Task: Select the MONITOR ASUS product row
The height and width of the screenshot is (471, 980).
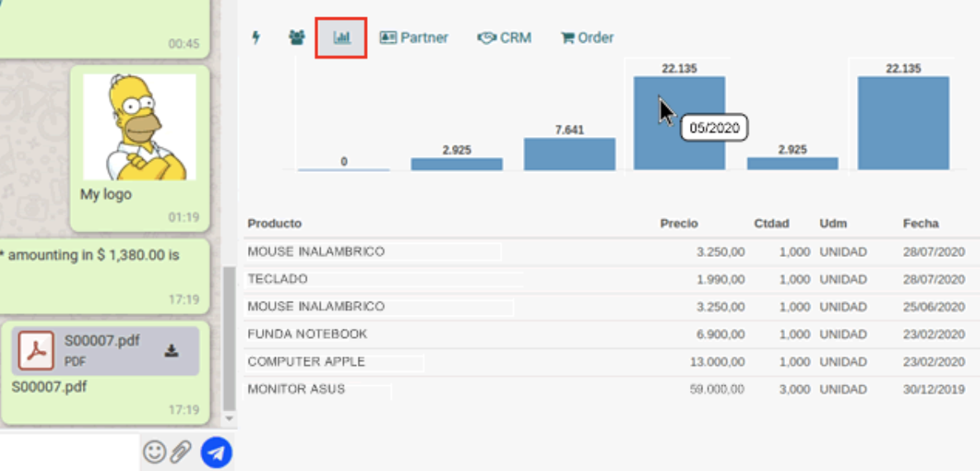Action: point(611,390)
